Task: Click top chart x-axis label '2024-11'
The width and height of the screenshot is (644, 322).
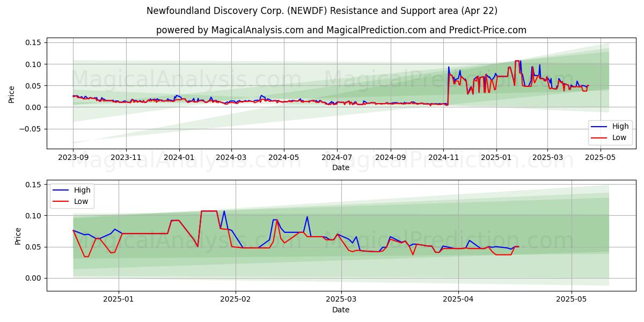Action: [443, 158]
